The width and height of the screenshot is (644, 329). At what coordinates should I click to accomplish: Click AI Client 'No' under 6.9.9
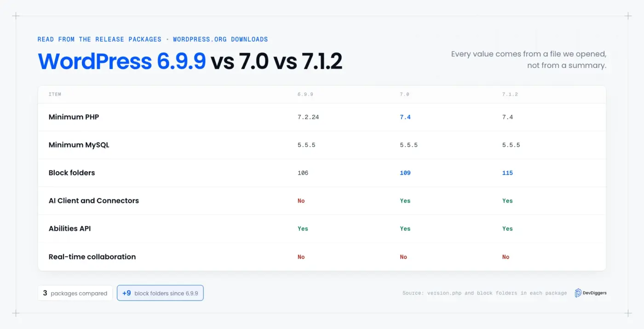pyautogui.click(x=301, y=201)
